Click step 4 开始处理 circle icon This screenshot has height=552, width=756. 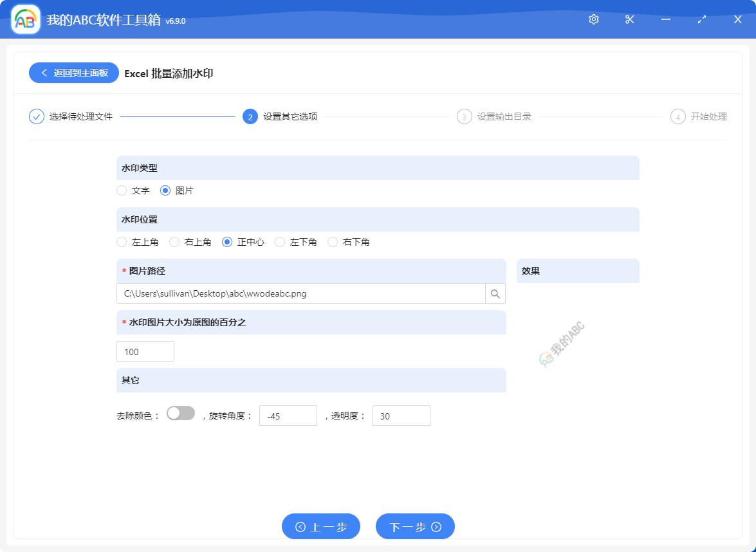point(678,116)
